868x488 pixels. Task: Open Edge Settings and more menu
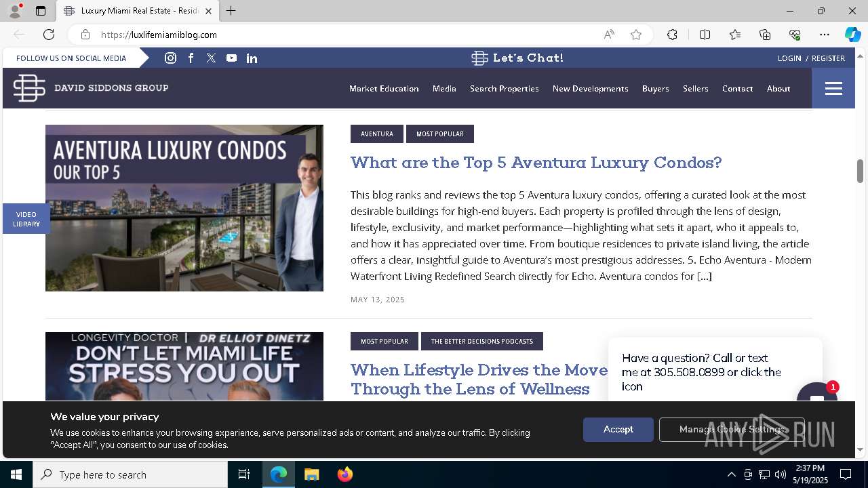pos(825,35)
